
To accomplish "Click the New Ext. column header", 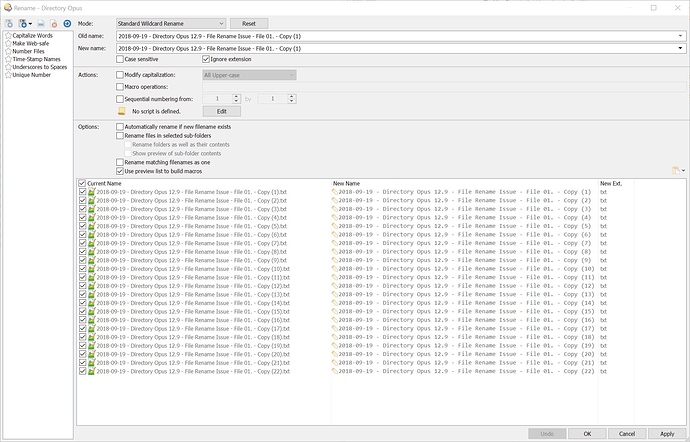I will click(x=611, y=184).
